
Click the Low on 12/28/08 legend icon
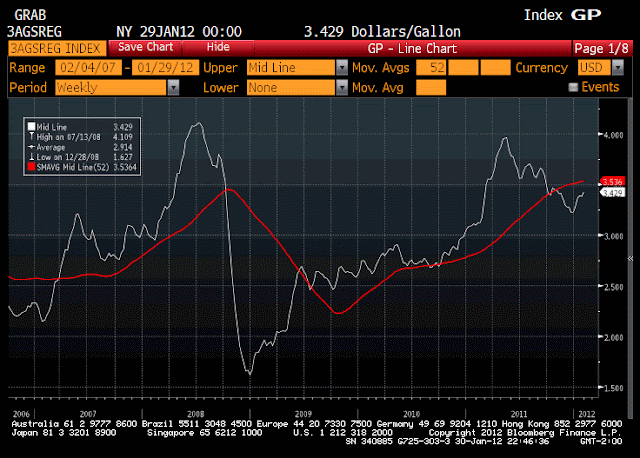(x=31, y=157)
